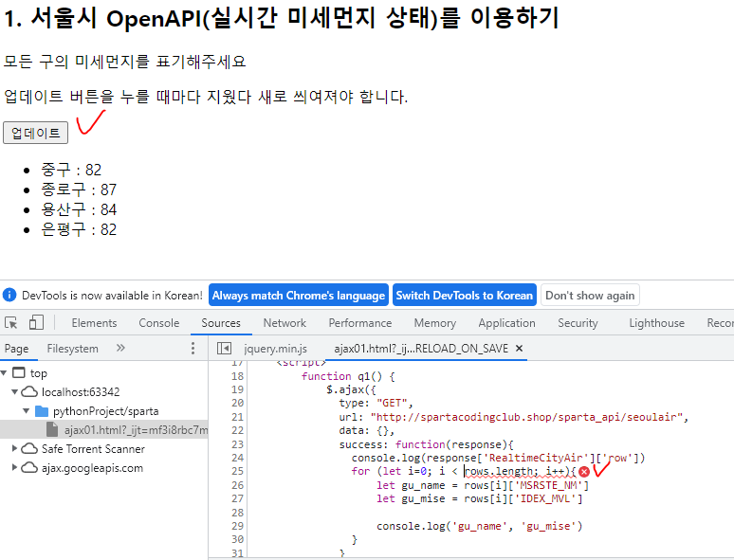Toggle the device toolbar icon
This screenshot has width=734, height=560.
(36, 323)
